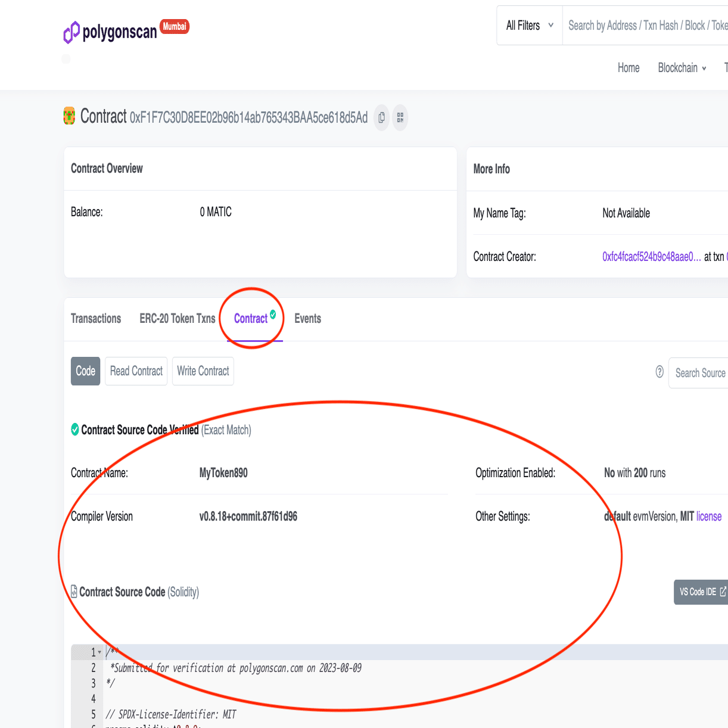Open the polygonscan logo homepage
Viewport: 728px width, 728px height.
point(110,32)
